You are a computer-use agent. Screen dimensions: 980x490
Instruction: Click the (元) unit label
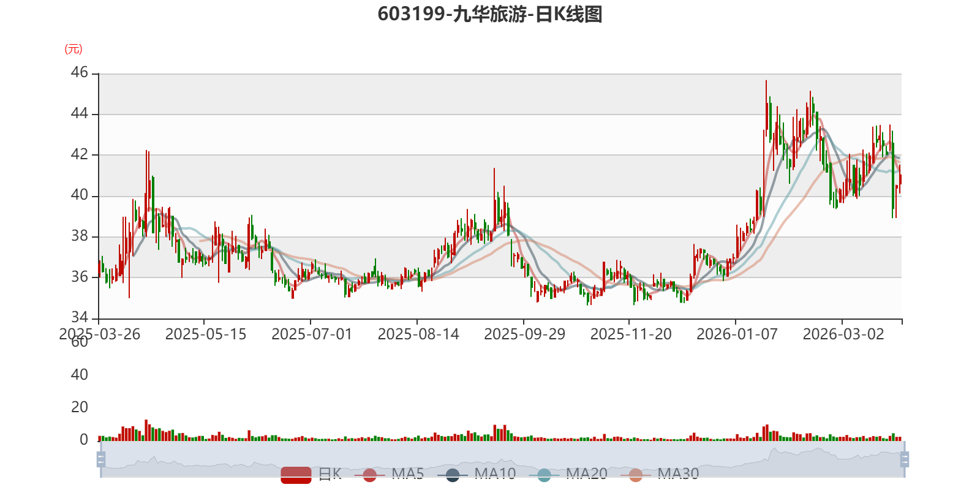point(73,49)
